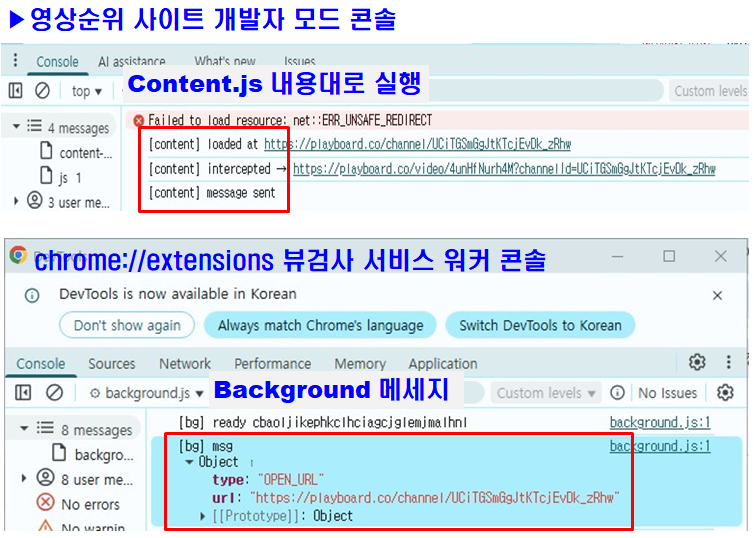Click the "OPEN_URL" type value
754x538 pixels.
pos(290,479)
